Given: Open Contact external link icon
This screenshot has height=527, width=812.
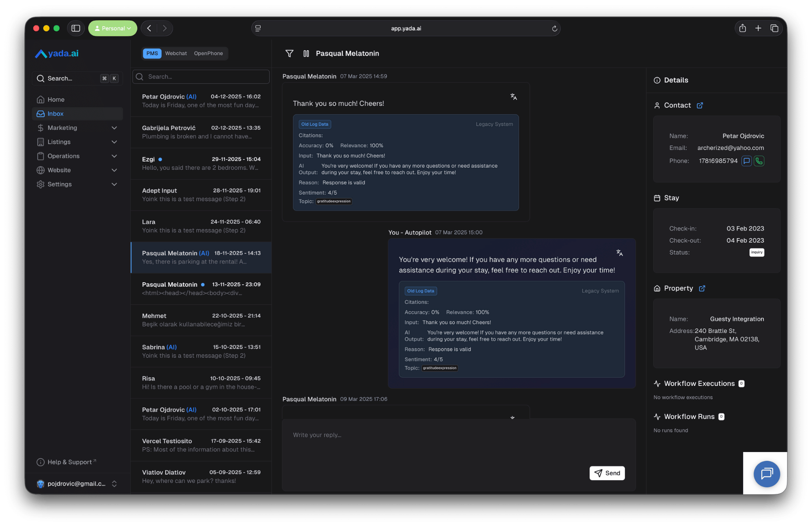Looking at the screenshot, I should pos(700,105).
